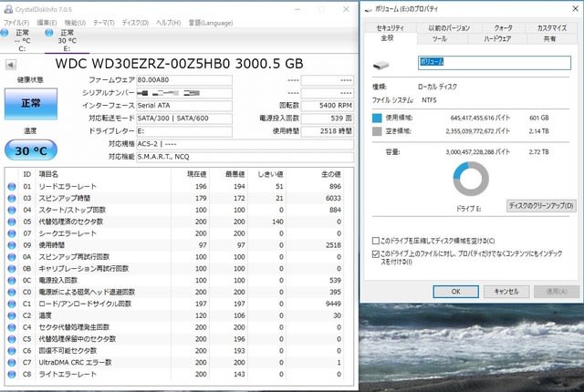The image size is (584, 392).
Task: Click the ファームウェア 80.00A80 field
Action: point(184,80)
